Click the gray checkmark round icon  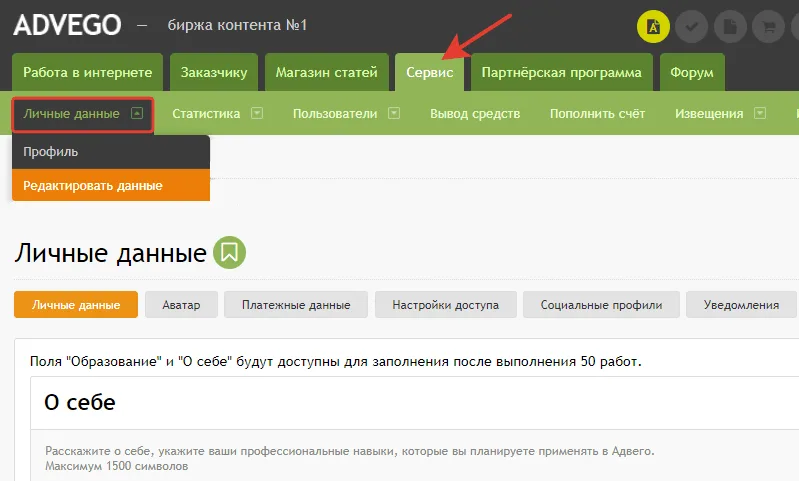[691, 26]
